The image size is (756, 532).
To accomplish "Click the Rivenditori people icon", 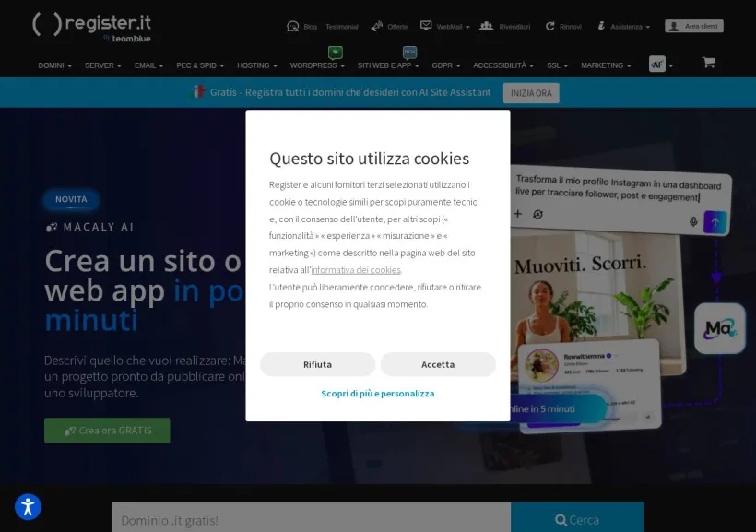I will pyautogui.click(x=486, y=26).
